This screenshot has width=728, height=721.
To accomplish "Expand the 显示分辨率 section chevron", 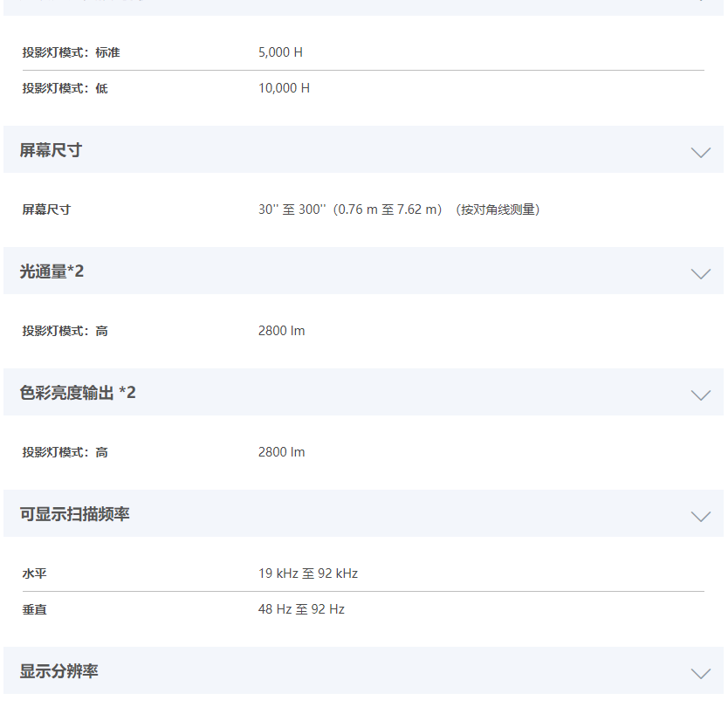I will tap(701, 673).
